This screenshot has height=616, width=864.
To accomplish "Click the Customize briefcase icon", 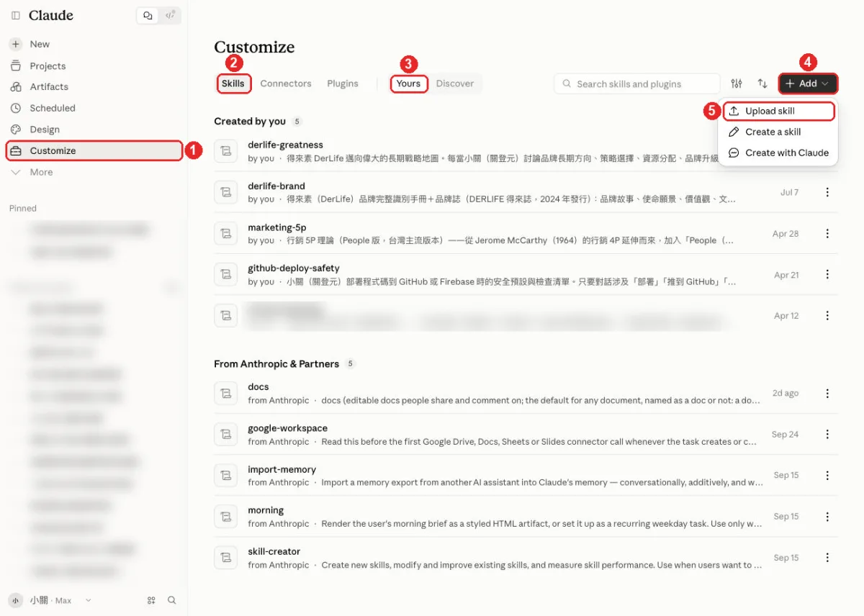I will pyautogui.click(x=16, y=150).
